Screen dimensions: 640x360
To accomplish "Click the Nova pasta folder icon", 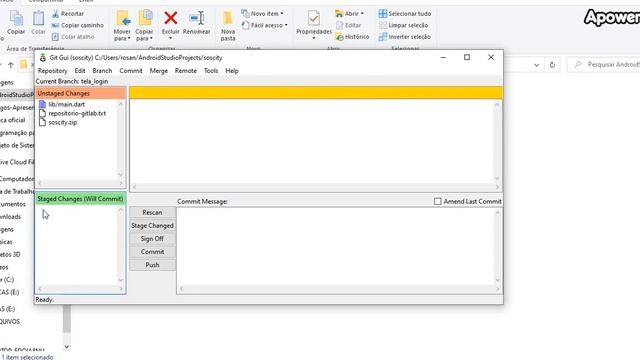I will tap(228, 18).
